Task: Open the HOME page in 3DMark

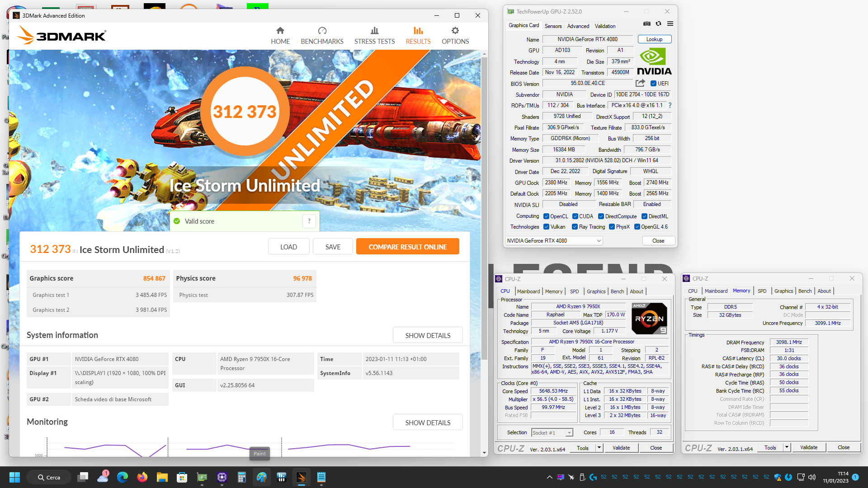Action: click(280, 36)
